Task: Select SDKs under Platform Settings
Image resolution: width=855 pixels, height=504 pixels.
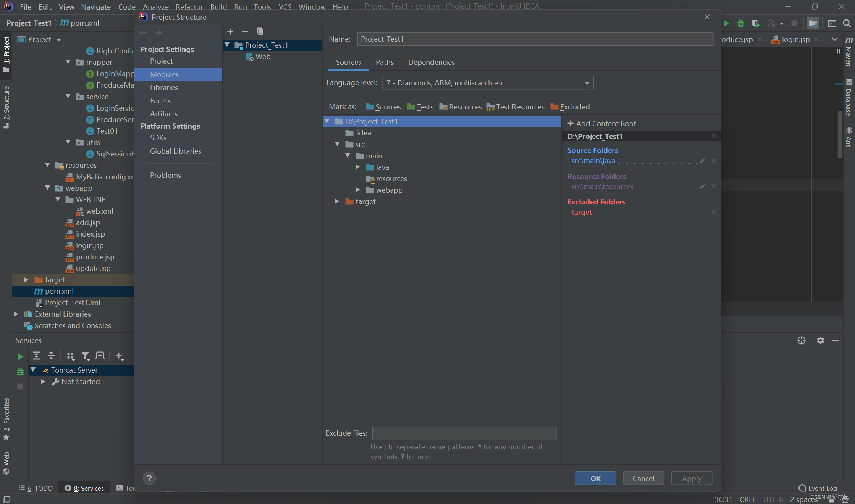Action: pos(158,138)
